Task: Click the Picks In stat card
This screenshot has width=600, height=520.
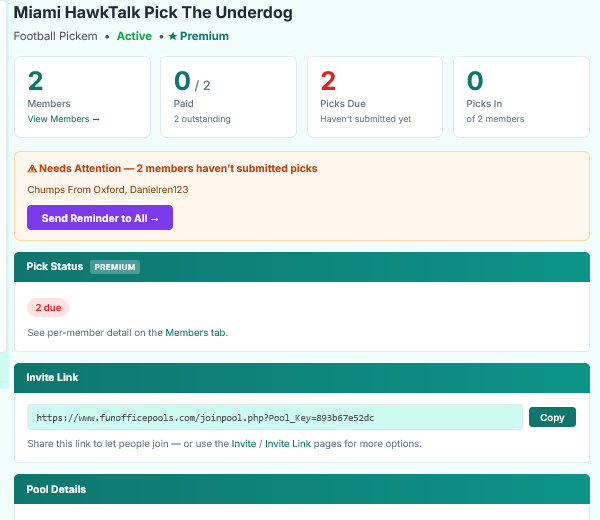Action: [x=521, y=97]
